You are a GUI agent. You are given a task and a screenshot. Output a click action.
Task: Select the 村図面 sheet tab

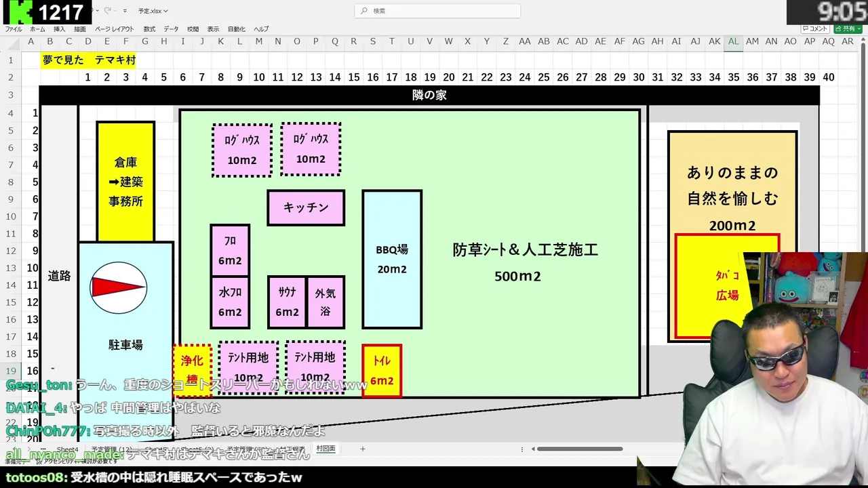point(325,449)
